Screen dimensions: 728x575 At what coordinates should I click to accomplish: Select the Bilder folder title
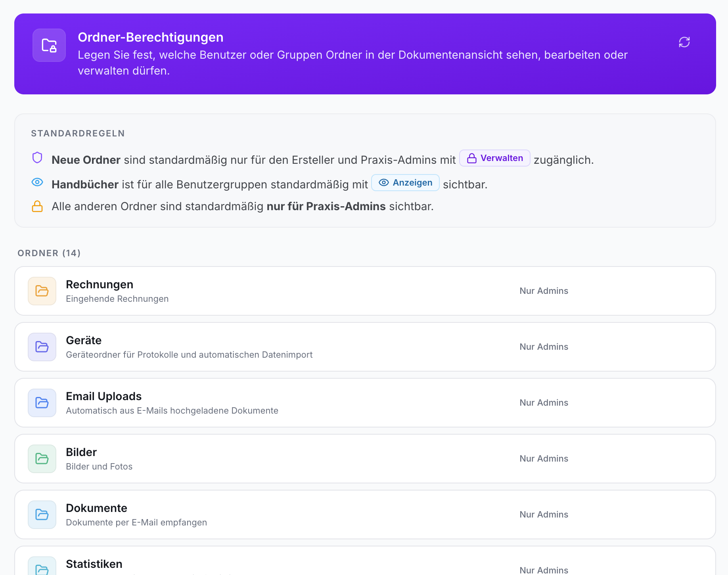[x=81, y=452]
